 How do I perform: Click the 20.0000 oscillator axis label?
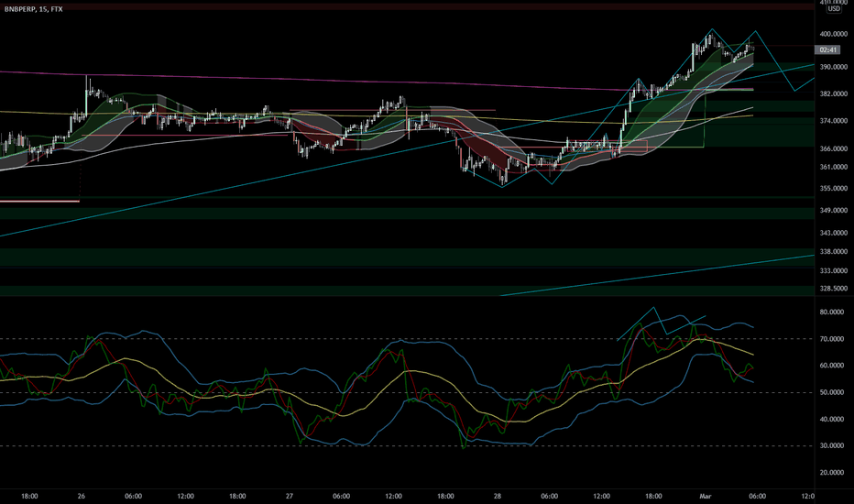click(x=832, y=473)
